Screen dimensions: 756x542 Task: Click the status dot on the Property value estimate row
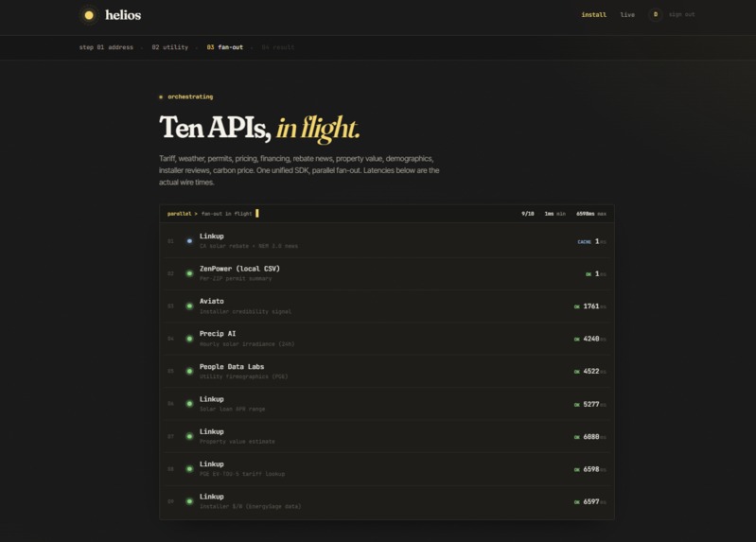189,436
